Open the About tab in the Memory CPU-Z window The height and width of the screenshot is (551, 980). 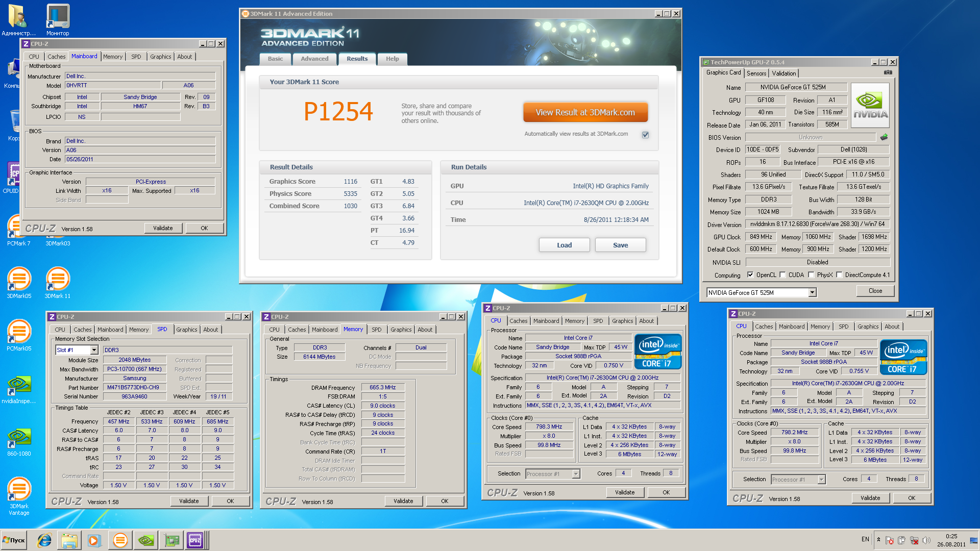point(425,330)
